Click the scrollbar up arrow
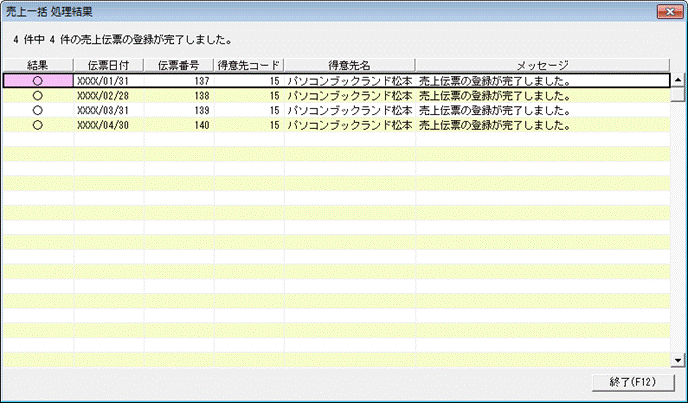688x403 pixels. click(x=678, y=80)
